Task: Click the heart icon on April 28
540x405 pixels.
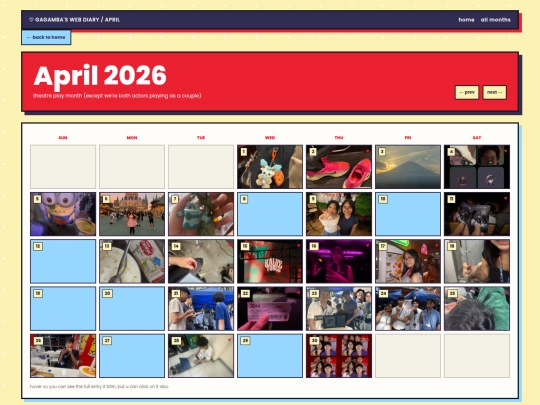Action: click(229, 340)
